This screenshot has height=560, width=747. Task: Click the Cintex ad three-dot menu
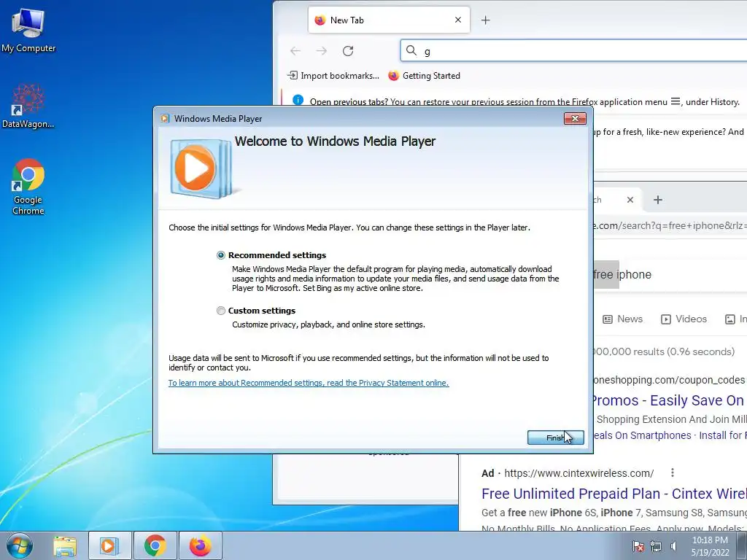pyautogui.click(x=672, y=472)
